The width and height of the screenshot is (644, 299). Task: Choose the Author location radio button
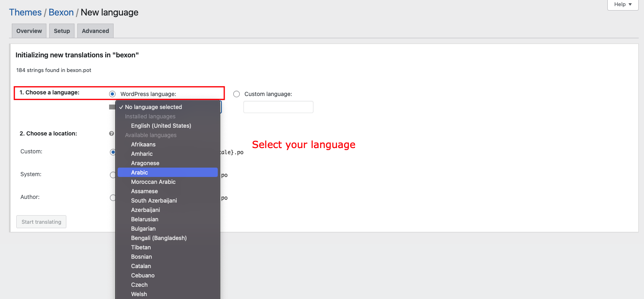click(113, 198)
